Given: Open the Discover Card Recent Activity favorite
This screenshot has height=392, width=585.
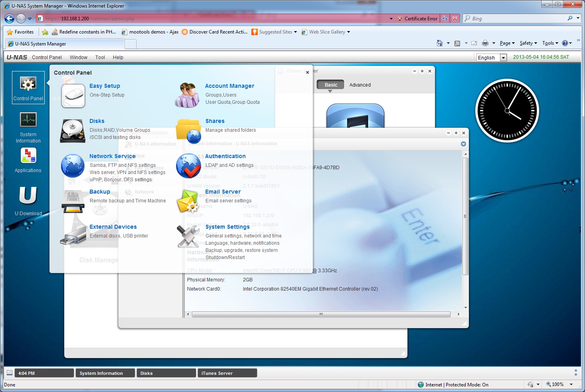Looking at the screenshot, I should [214, 32].
